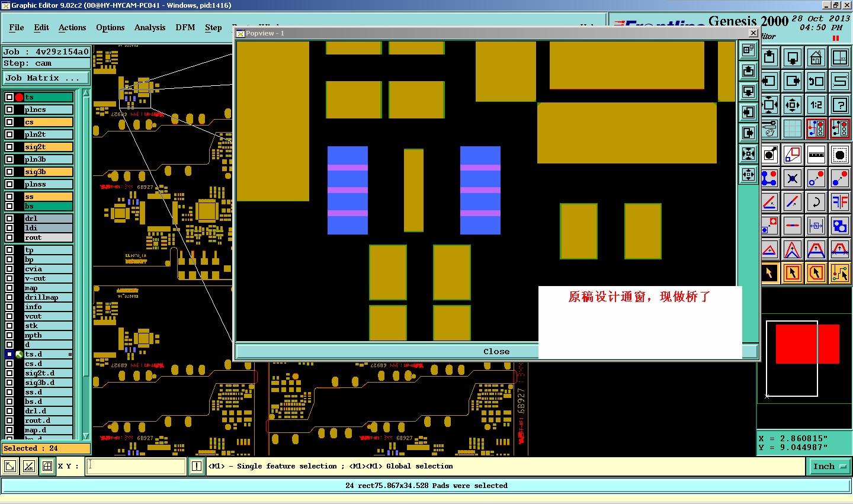Select the sig2t.d layer row
This screenshot has height=504, width=853.
click(49, 373)
